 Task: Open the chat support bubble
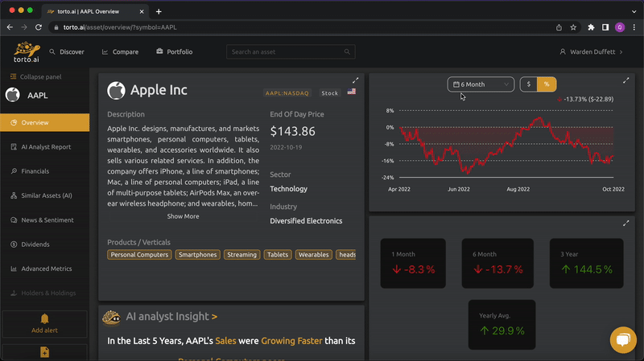tap(623, 339)
